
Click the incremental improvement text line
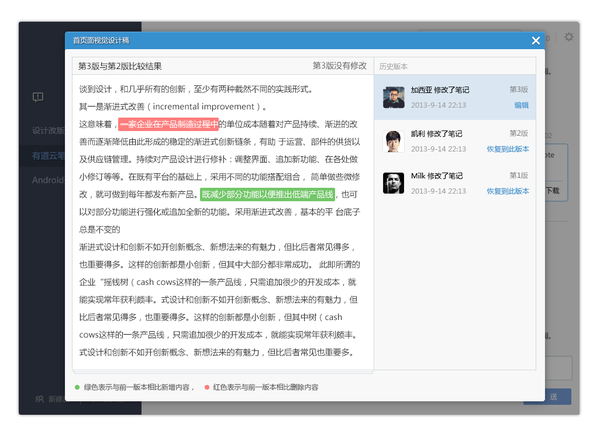click(173, 106)
